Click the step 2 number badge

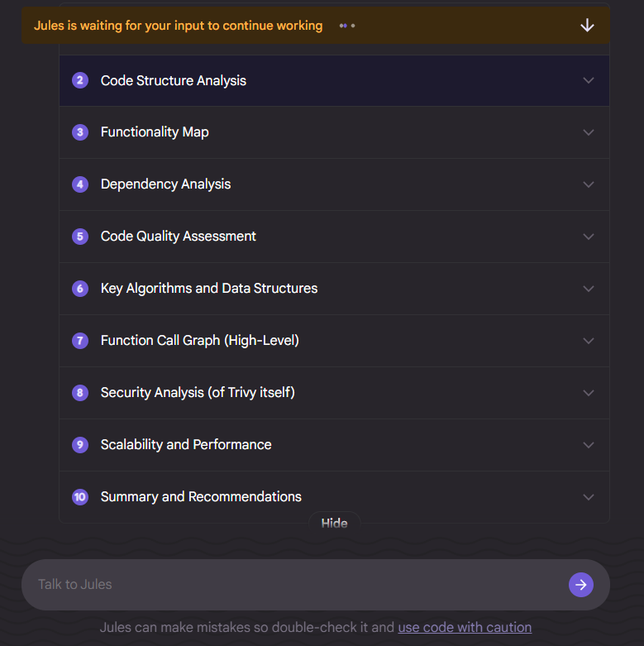pos(80,80)
